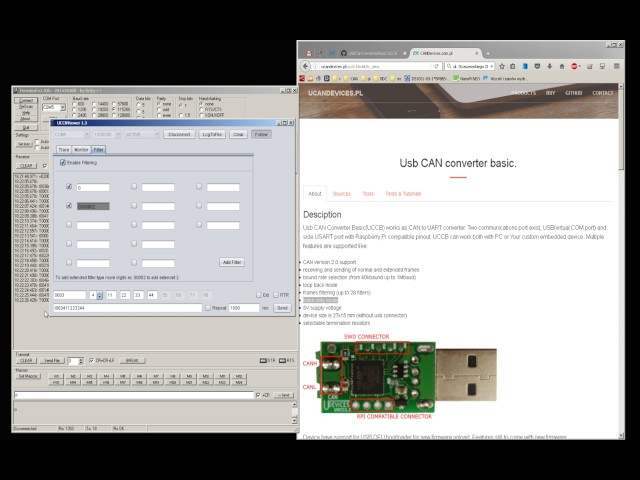Reload the ucandevices page

436,66
